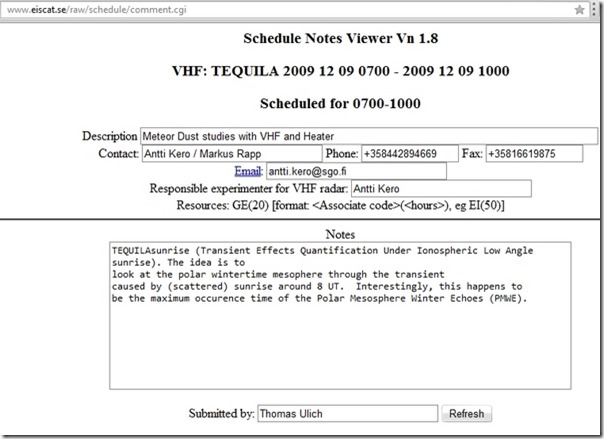
Task: Select the Phone number field
Action: [x=410, y=154]
